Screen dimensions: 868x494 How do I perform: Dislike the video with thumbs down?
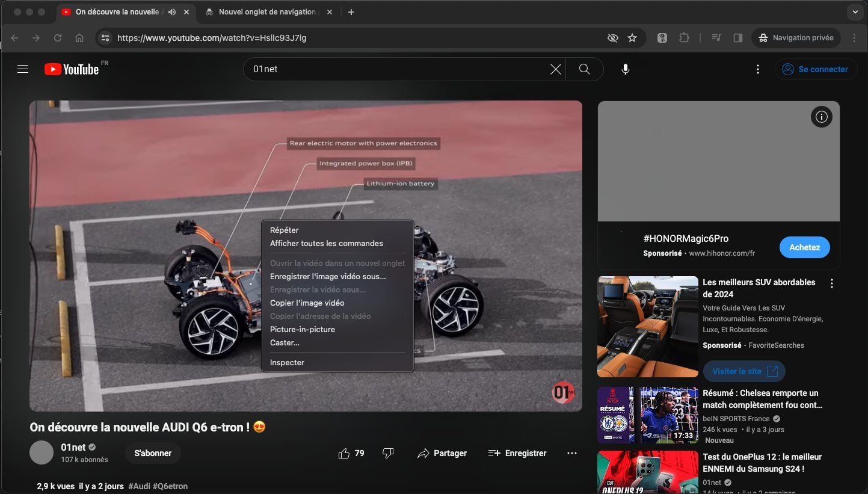coord(389,453)
